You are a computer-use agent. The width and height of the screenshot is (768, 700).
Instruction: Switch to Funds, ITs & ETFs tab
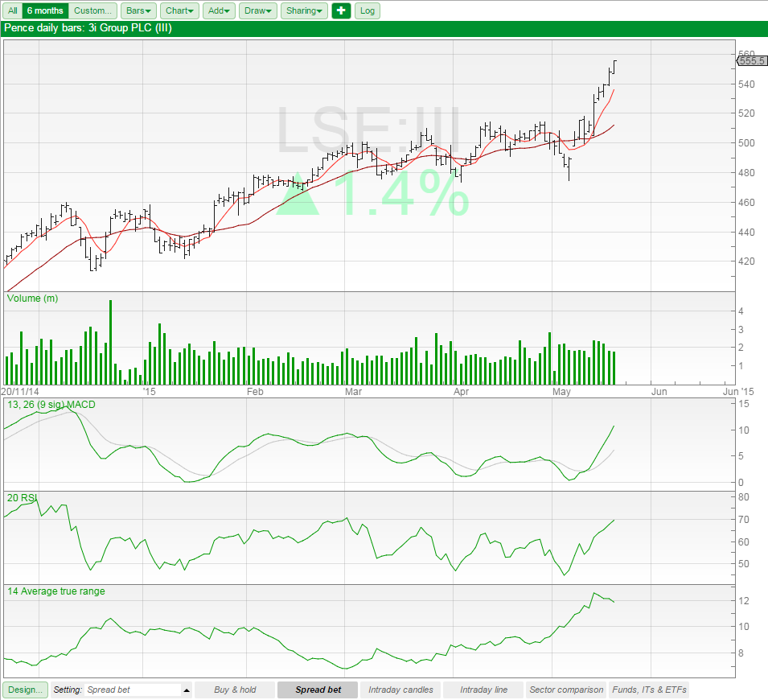click(x=649, y=690)
